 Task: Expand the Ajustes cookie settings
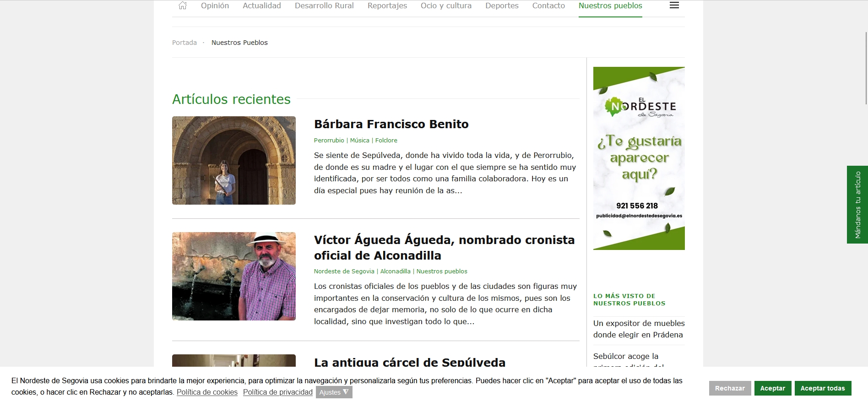(x=334, y=392)
